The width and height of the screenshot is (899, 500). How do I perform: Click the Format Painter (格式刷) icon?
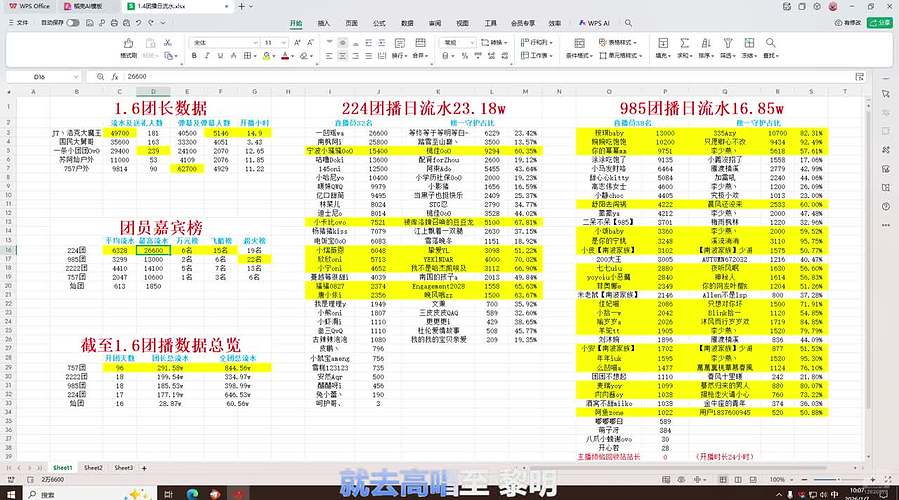coord(128,44)
